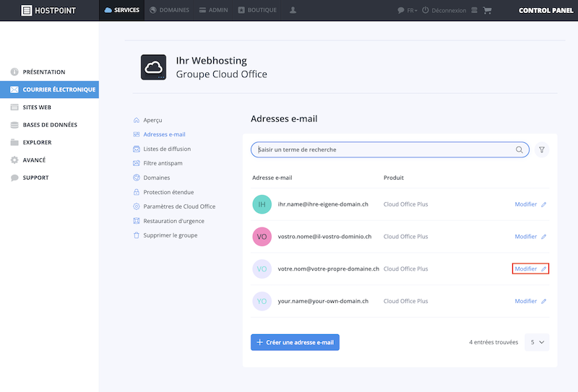The width and height of the screenshot is (578, 392).
Task: Click the user profile icon in top bar
Action: (293, 10)
